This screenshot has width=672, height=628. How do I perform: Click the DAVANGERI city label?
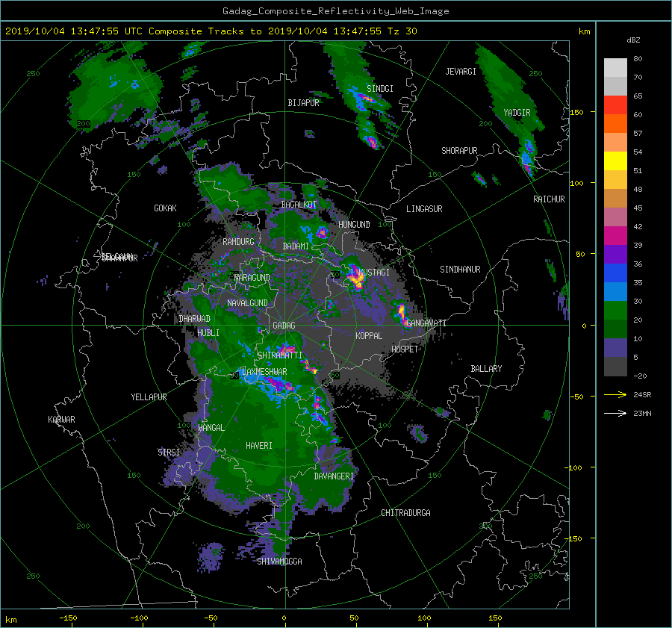(334, 476)
